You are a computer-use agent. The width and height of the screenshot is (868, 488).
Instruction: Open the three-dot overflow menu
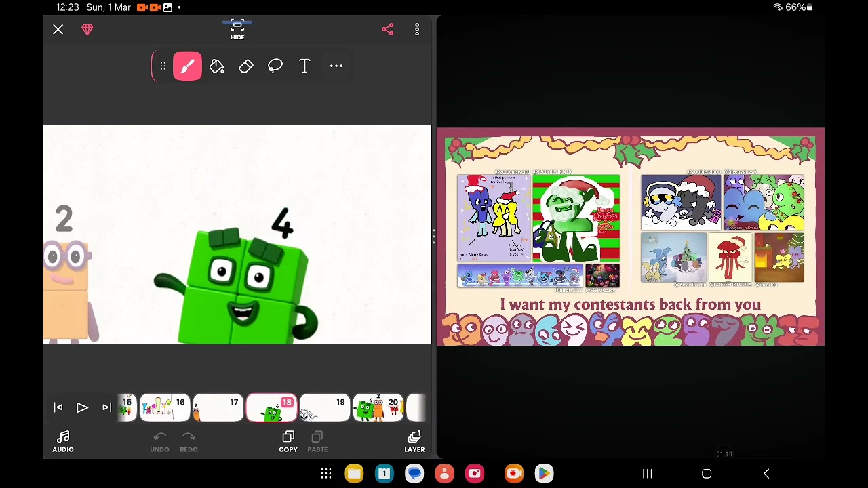click(x=417, y=30)
